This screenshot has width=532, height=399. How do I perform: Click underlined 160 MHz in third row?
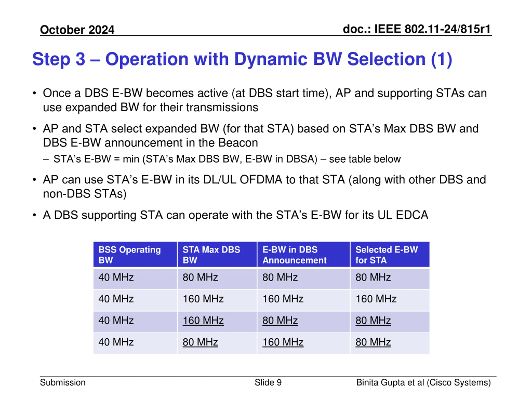[x=203, y=320]
